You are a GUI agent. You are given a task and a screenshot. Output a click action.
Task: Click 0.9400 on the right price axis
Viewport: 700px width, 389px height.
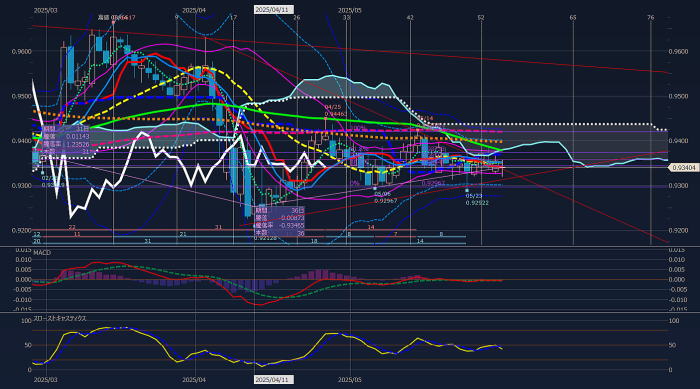tap(678, 141)
